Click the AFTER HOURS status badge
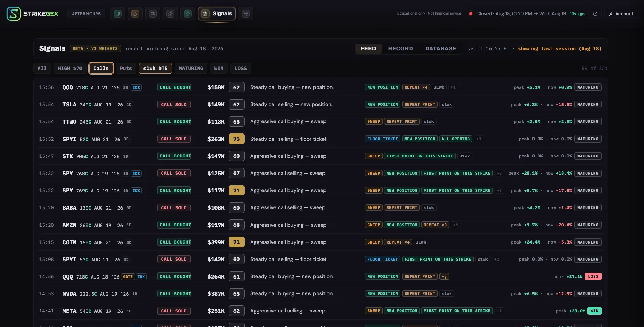 click(86, 14)
